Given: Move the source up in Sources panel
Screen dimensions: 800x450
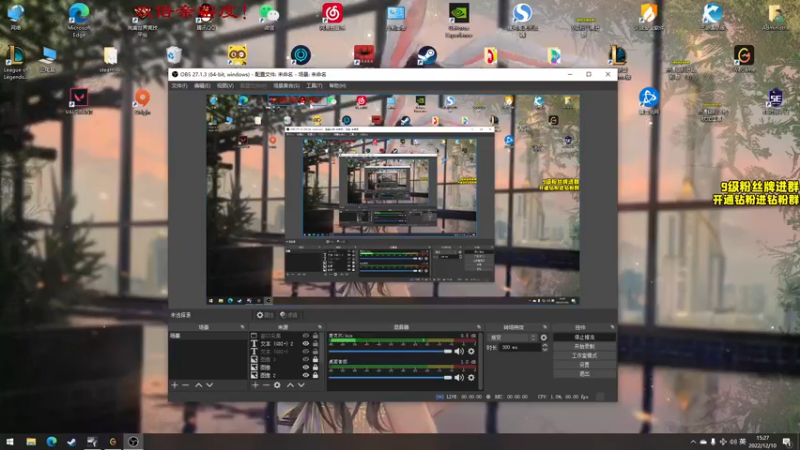Looking at the screenshot, I should coord(290,385).
